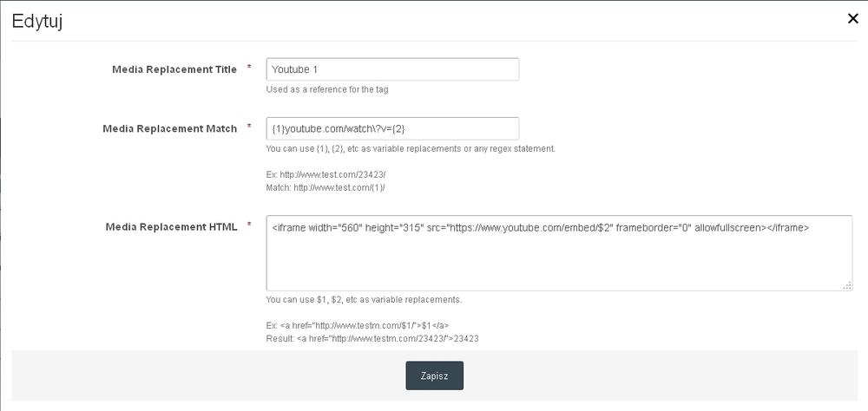Click the hint about {1}, {2} variable replacements

point(411,148)
